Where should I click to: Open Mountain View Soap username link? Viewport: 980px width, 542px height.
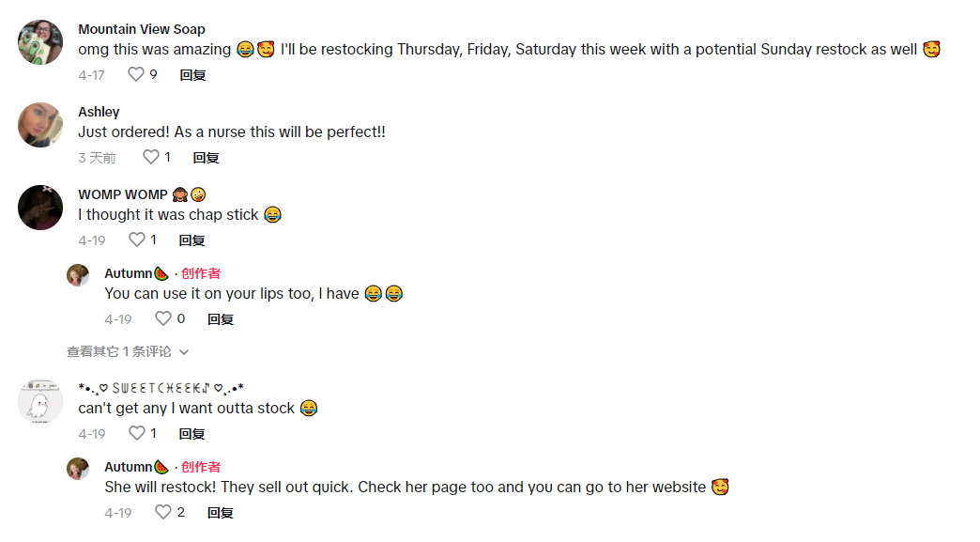coord(142,29)
